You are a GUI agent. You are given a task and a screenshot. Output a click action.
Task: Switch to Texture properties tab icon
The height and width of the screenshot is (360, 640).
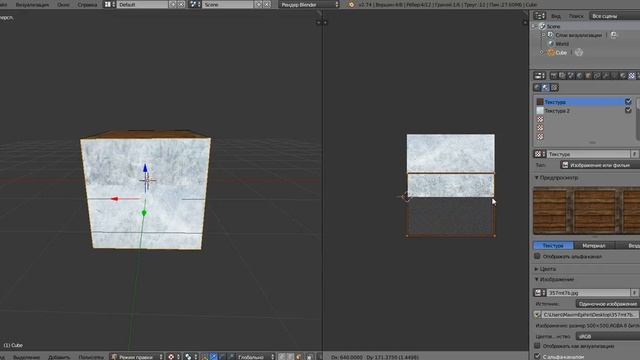tap(631, 76)
